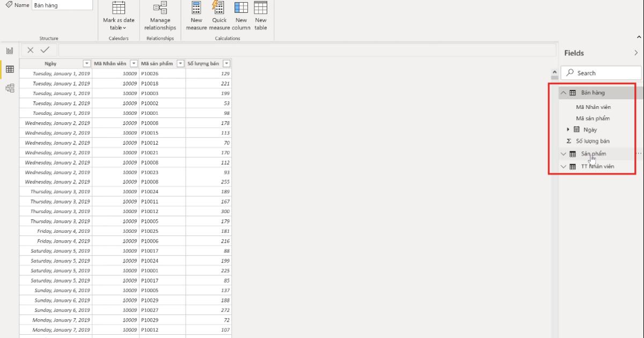Screen dimensions: 644x338
Task: Open the Report view icon in the left sidebar
Action: pyautogui.click(x=10, y=50)
